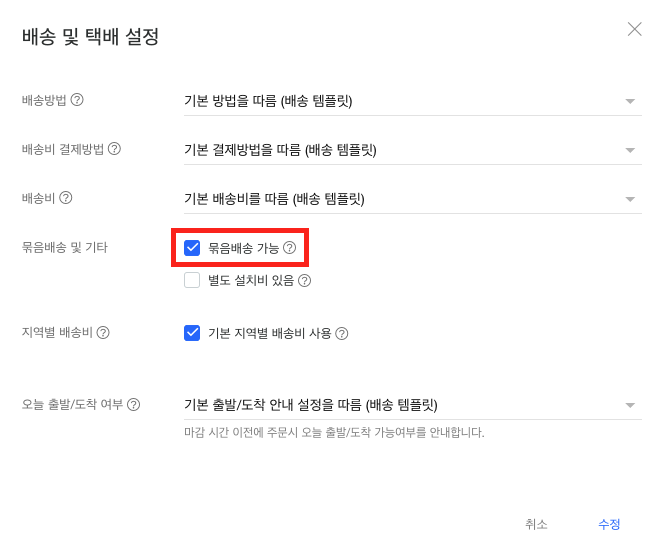664x552 pixels.
Task: Enable the 별도 설치비 있음 checkbox
Action: click(192, 281)
